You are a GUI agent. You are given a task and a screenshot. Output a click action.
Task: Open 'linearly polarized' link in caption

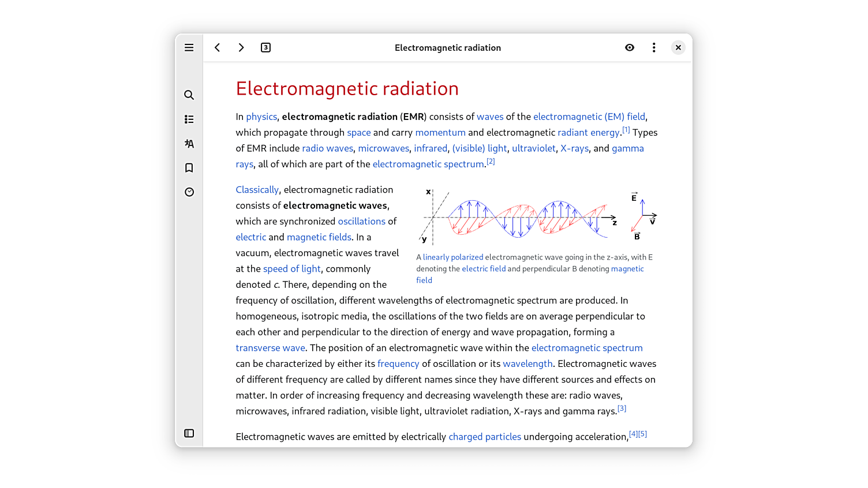pos(453,257)
